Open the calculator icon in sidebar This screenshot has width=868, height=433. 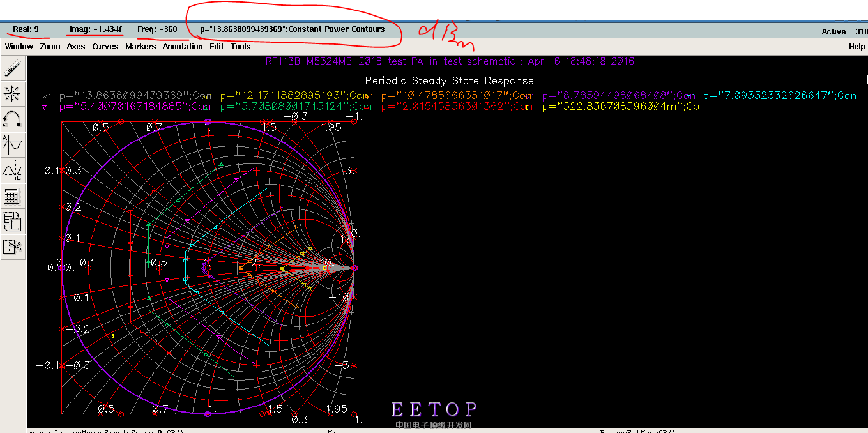point(12,195)
